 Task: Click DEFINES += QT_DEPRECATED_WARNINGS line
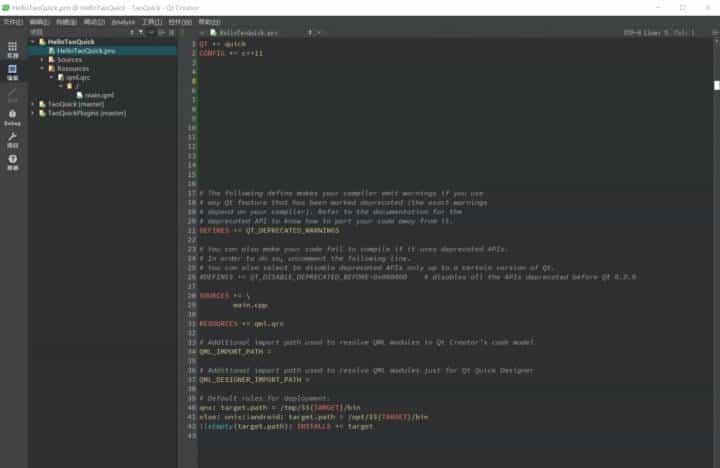pos(269,231)
